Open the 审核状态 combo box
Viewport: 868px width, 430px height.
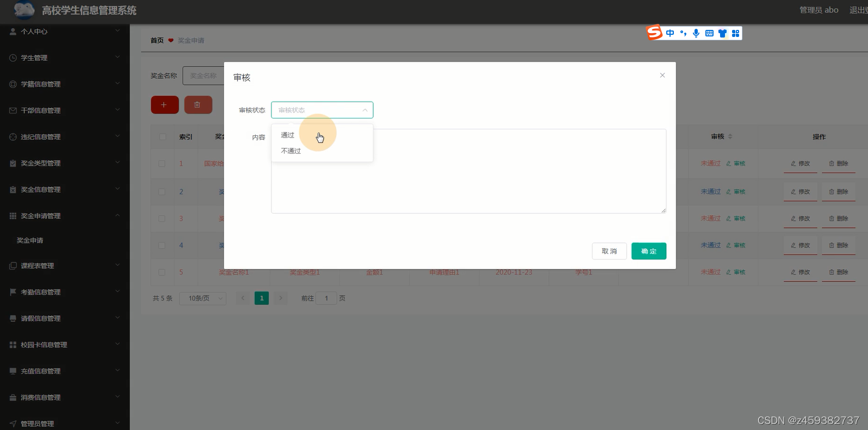[322, 110]
